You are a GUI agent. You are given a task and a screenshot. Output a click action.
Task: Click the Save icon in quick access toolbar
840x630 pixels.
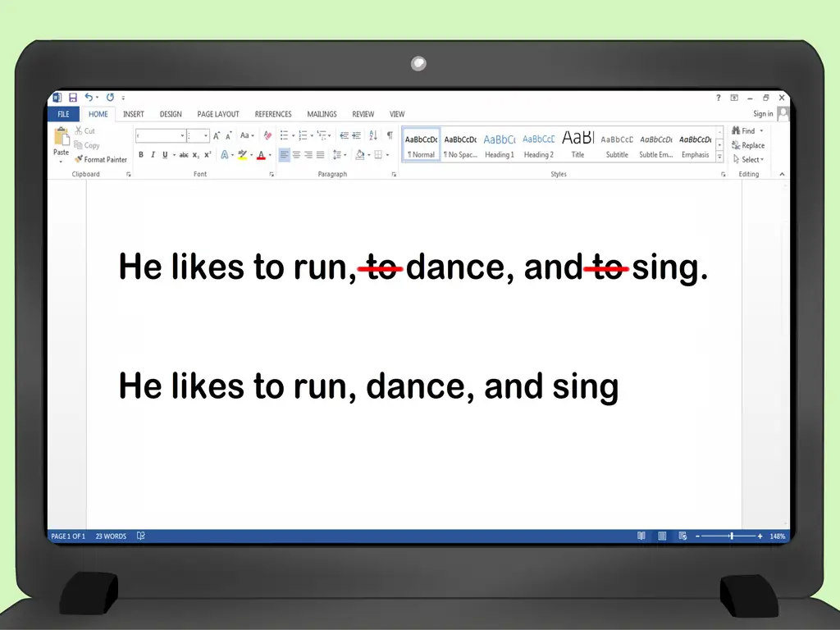72,98
